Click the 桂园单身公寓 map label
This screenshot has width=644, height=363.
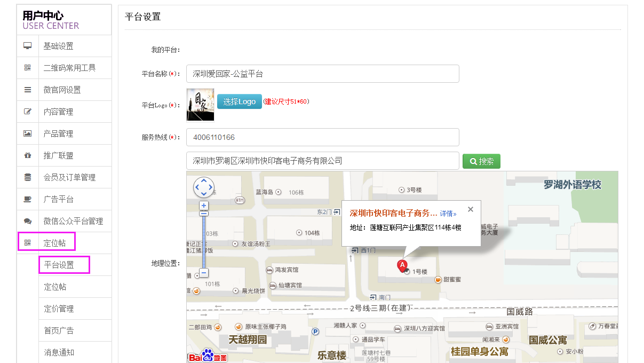point(480,351)
